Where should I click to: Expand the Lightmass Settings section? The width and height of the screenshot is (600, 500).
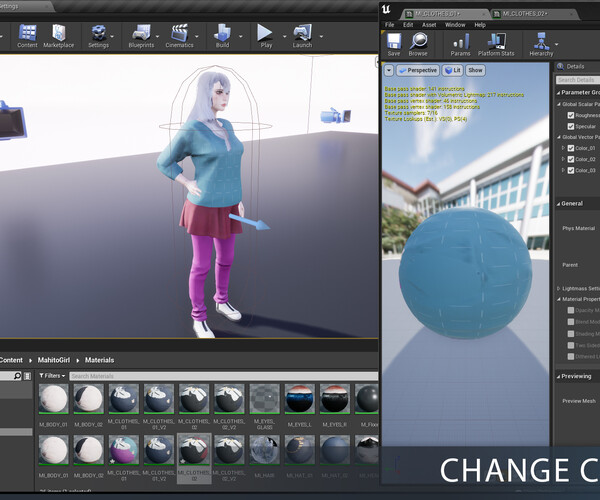coord(559,288)
